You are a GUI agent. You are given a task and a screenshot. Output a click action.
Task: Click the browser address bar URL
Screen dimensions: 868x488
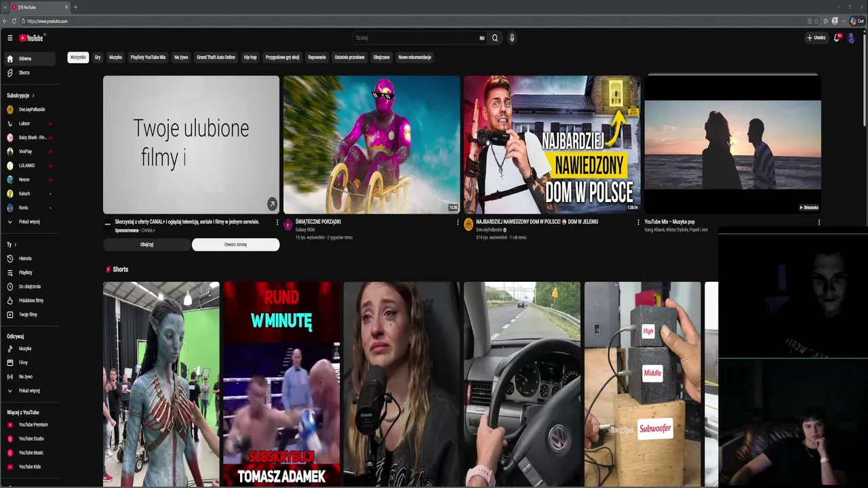[47, 21]
